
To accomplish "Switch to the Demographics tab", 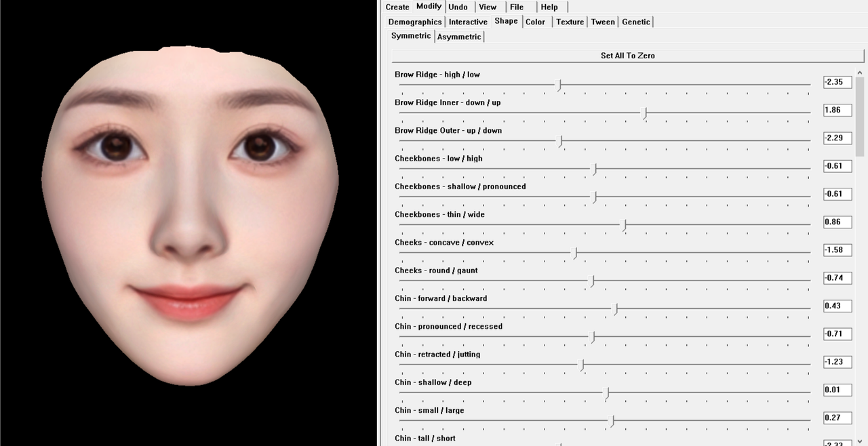I will point(415,22).
